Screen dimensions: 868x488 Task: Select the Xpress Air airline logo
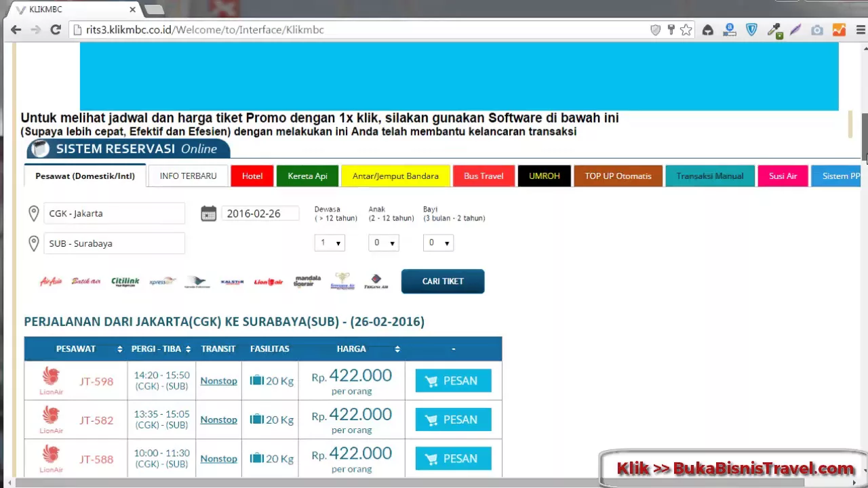coord(162,281)
